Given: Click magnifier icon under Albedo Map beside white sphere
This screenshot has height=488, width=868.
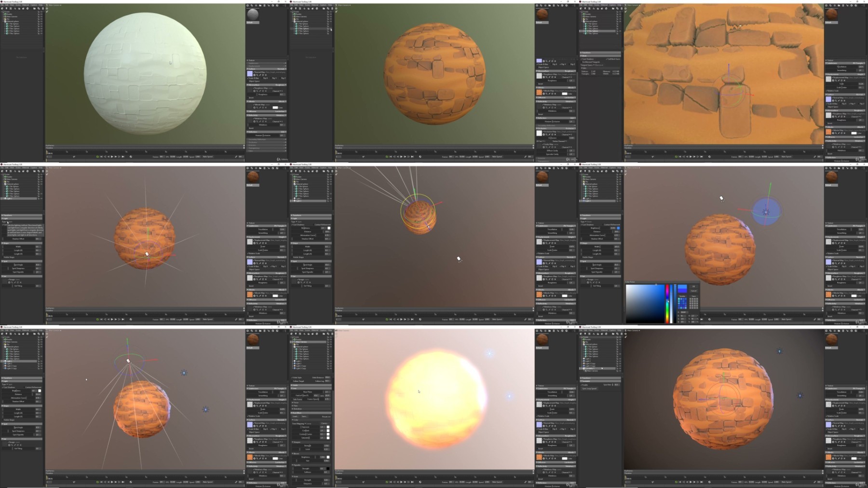Looking at the screenshot, I should 257,108.
